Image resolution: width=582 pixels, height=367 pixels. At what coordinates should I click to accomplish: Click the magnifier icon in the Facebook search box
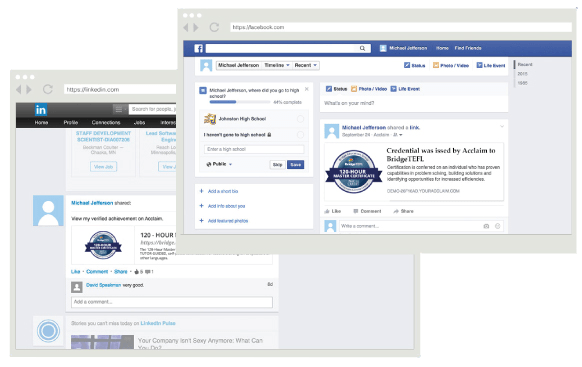[362, 48]
